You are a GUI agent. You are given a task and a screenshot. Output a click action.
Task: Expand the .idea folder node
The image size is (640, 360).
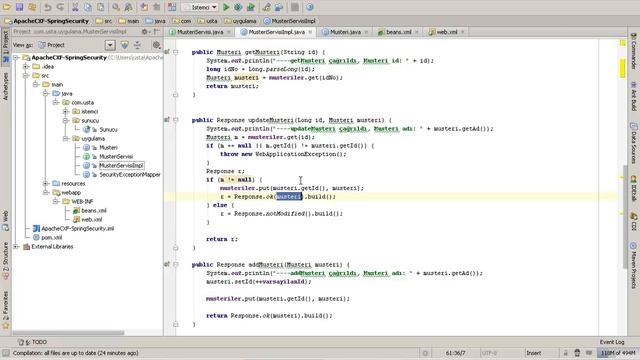tap(26, 67)
